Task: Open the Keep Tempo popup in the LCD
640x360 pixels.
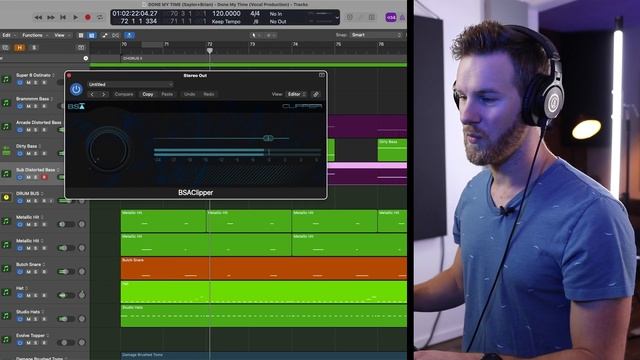Action: (226, 22)
